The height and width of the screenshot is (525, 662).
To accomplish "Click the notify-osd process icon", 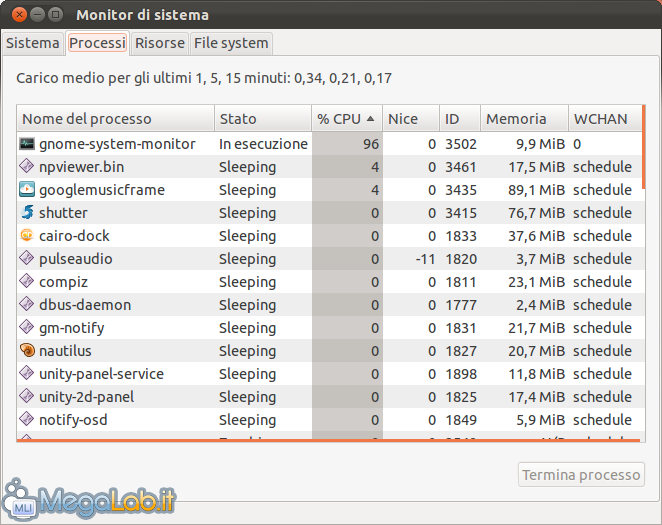I will coord(27,419).
